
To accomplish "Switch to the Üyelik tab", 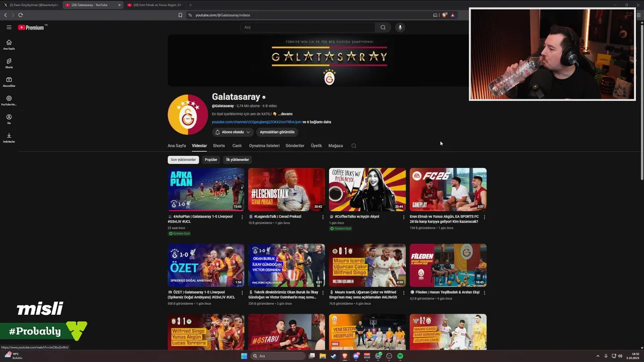I will pyautogui.click(x=316, y=146).
